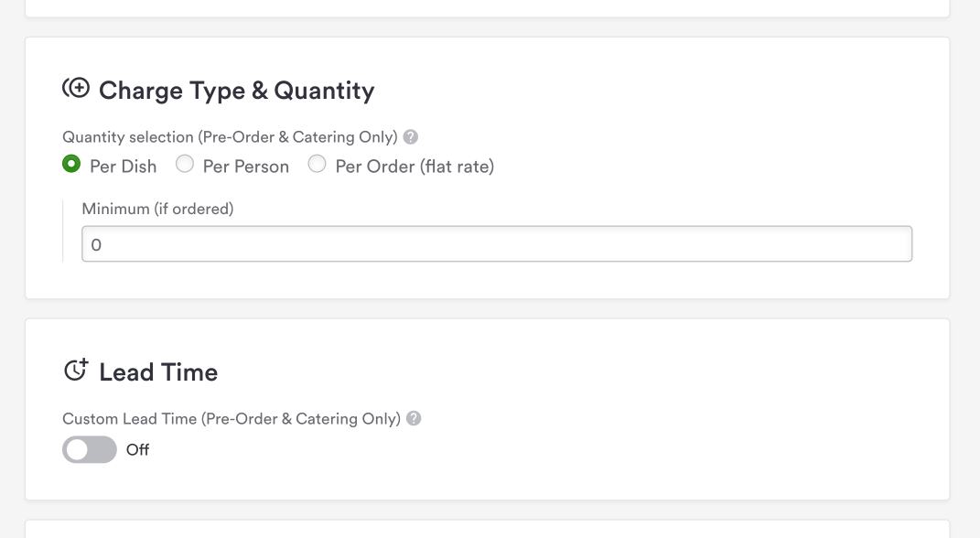Click the 'Per Person' label text

[245, 167]
